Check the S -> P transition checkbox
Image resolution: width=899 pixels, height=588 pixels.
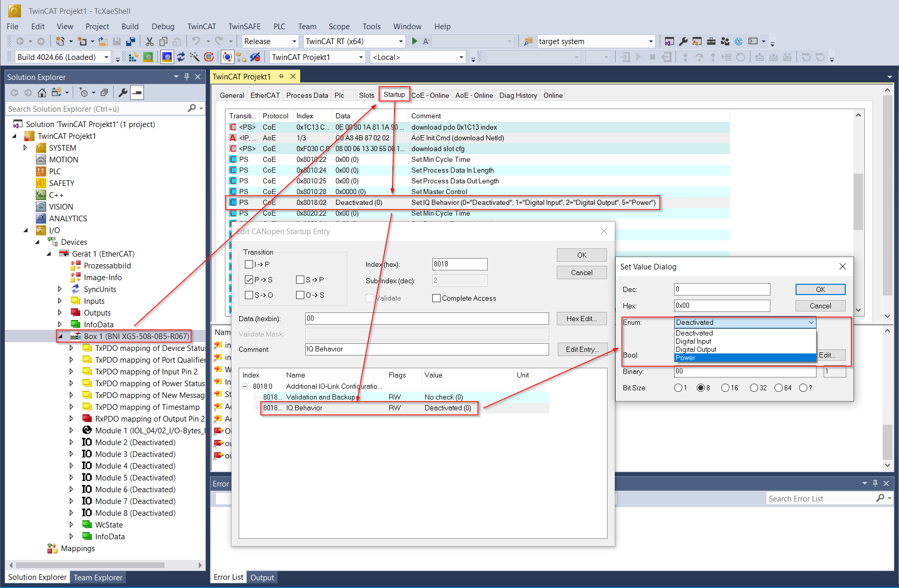[x=300, y=280]
